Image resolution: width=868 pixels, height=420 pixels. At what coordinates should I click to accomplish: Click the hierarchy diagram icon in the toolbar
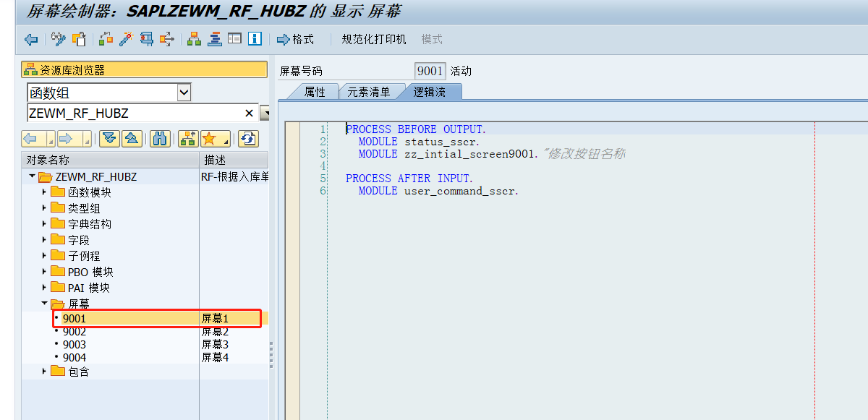click(194, 39)
